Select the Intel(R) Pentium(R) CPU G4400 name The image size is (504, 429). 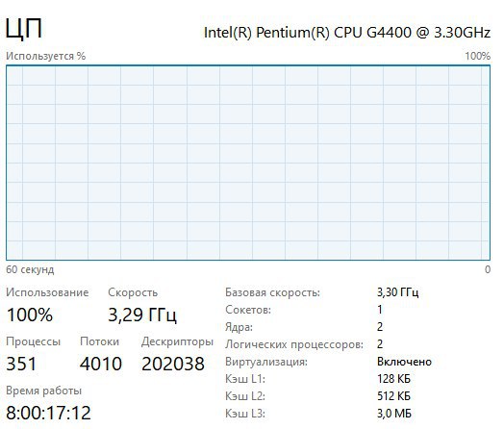[347, 33]
